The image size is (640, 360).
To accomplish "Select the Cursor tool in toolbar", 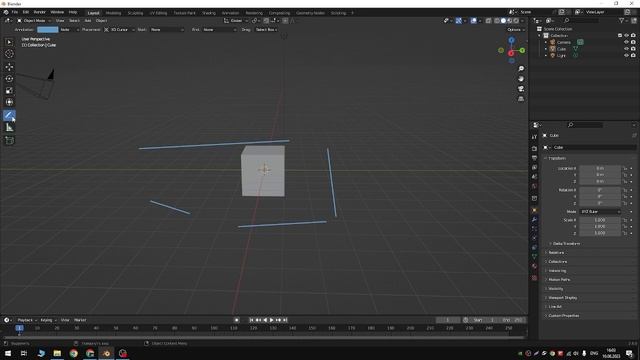I will coord(9,53).
